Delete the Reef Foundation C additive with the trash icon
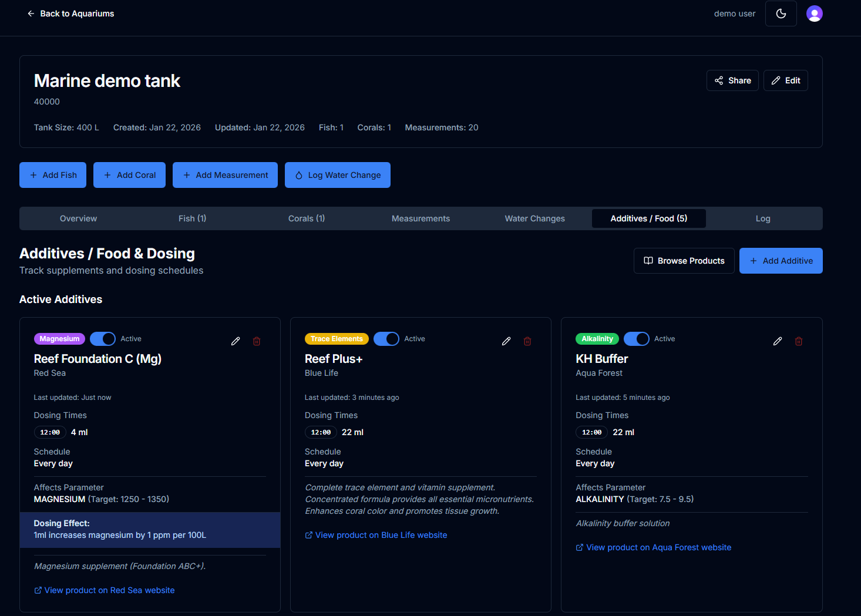Viewport: 861px width, 616px height. [257, 341]
